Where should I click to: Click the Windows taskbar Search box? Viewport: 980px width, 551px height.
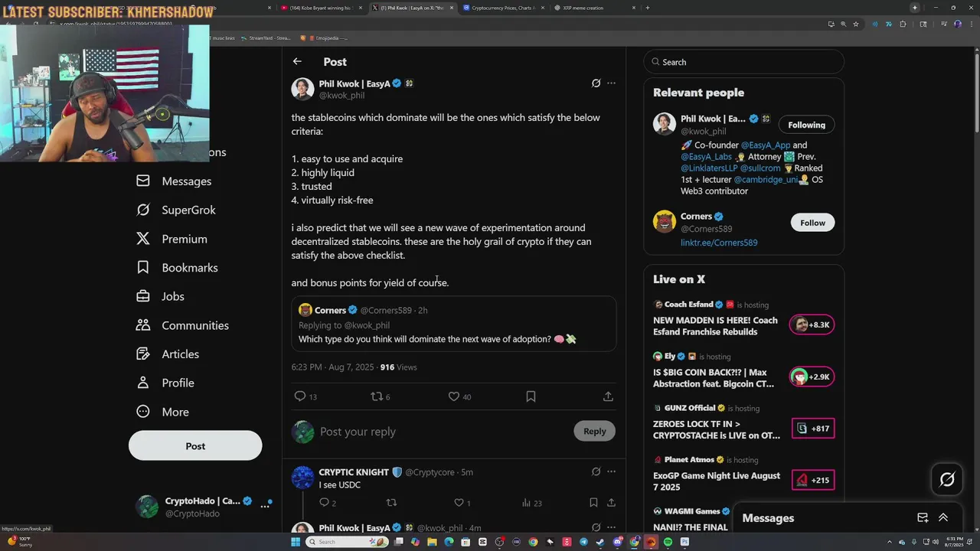[x=348, y=542]
